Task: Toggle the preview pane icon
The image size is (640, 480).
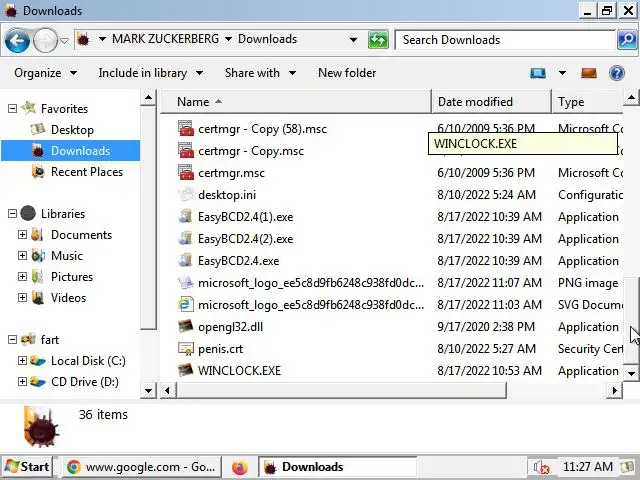Action: [x=589, y=73]
